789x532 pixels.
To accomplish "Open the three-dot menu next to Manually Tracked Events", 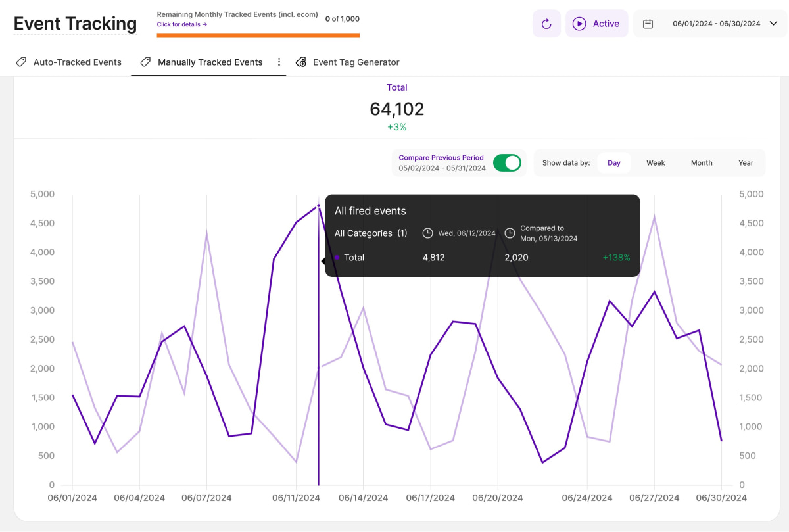I will click(279, 62).
